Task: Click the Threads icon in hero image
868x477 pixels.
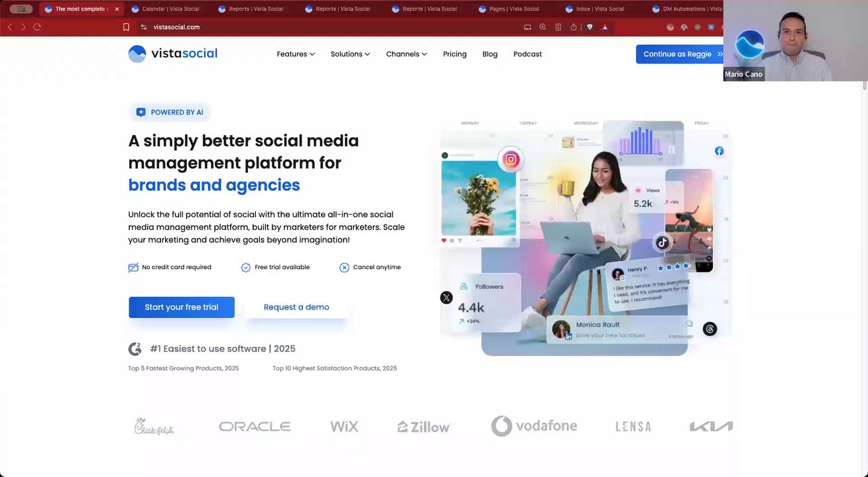Action: (710, 329)
